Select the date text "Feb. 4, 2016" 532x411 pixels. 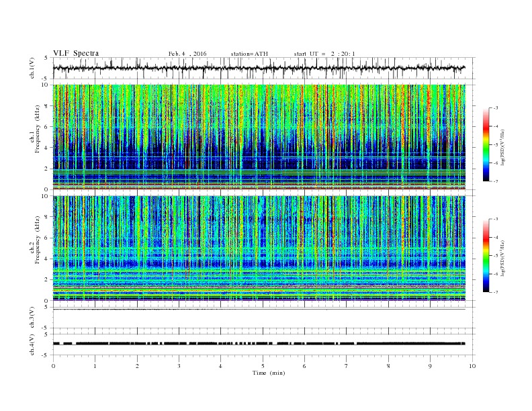tap(187, 54)
